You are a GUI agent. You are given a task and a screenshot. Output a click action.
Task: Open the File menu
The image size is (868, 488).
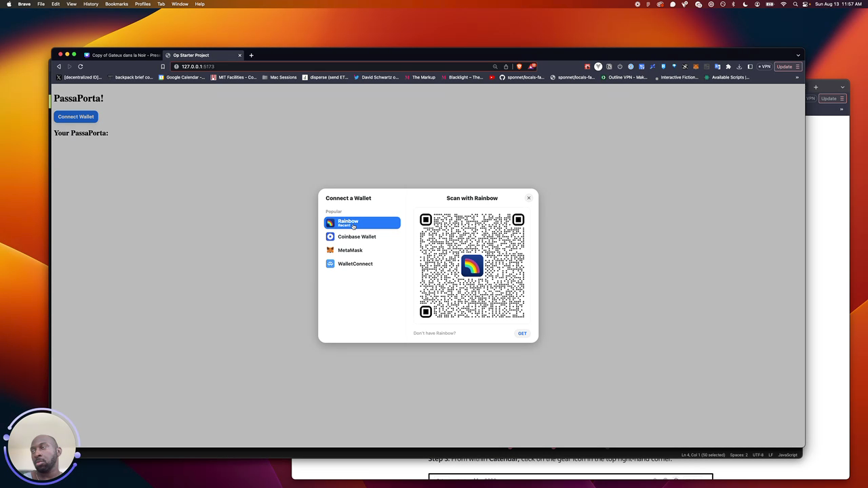coord(41,4)
